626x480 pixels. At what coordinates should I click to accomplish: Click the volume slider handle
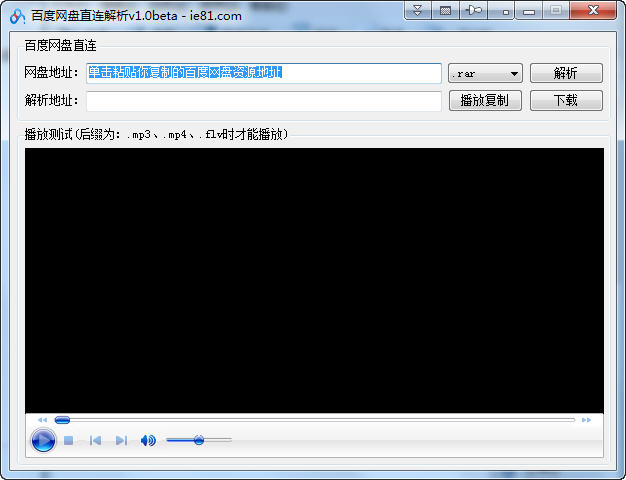(199, 440)
